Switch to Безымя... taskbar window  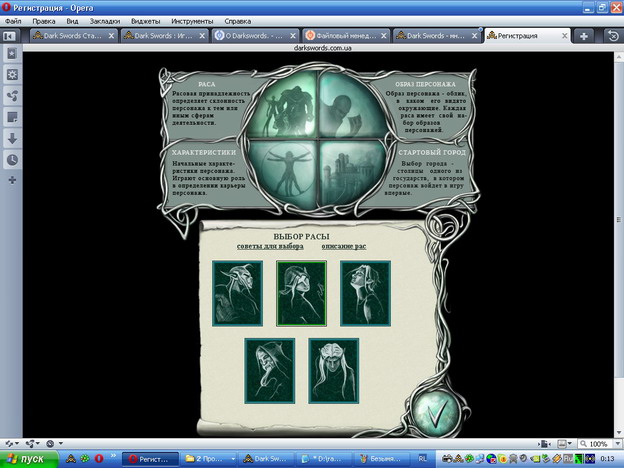pyautogui.click(x=380, y=459)
